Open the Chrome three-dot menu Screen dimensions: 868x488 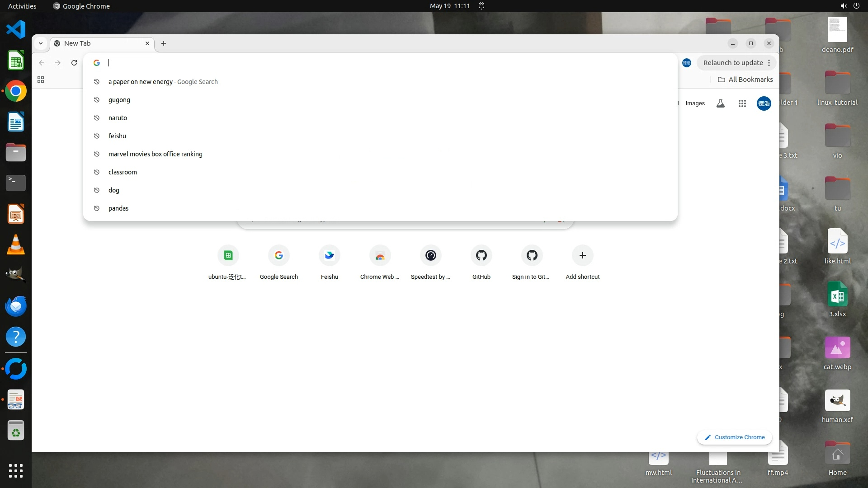769,63
